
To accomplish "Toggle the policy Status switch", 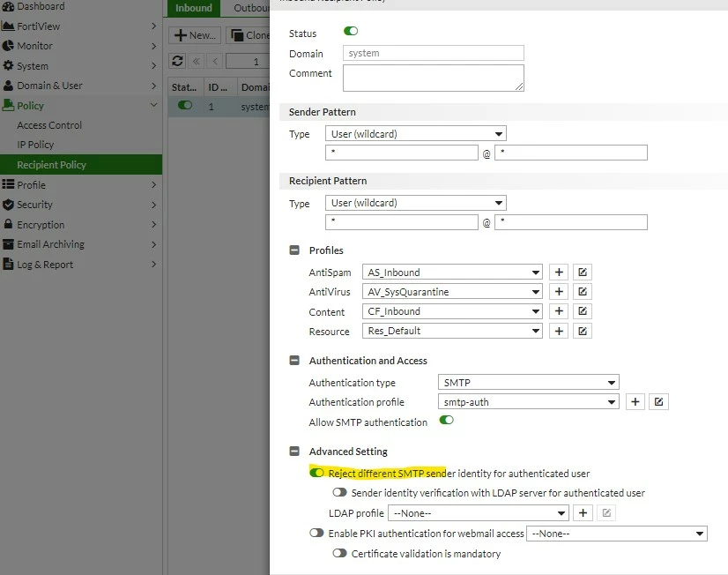I will (x=351, y=31).
